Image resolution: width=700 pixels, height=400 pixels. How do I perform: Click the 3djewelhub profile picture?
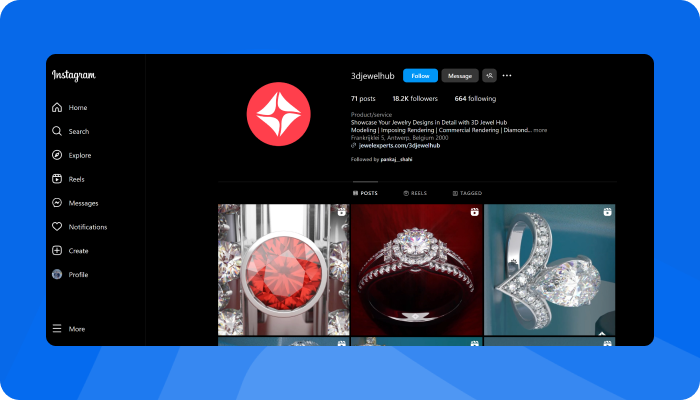pyautogui.click(x=279, y=114)
